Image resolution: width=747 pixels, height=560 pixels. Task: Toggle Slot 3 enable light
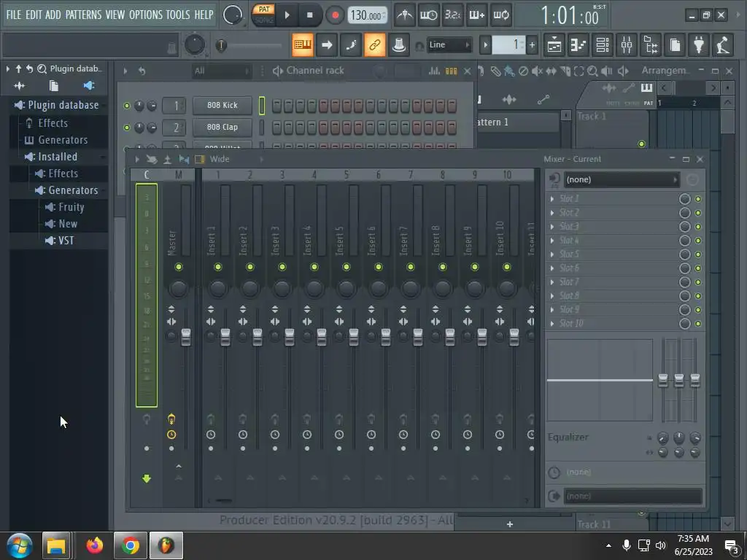698,227
